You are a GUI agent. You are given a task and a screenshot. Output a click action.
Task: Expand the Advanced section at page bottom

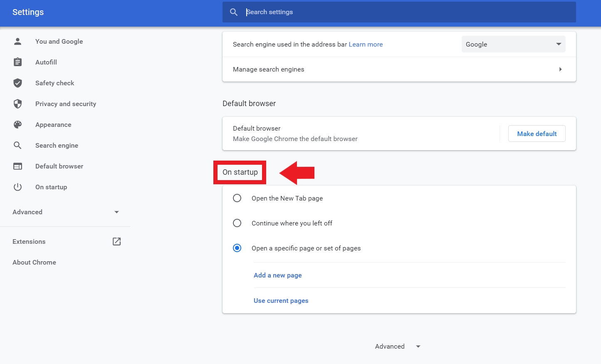[x=397, y=346]
